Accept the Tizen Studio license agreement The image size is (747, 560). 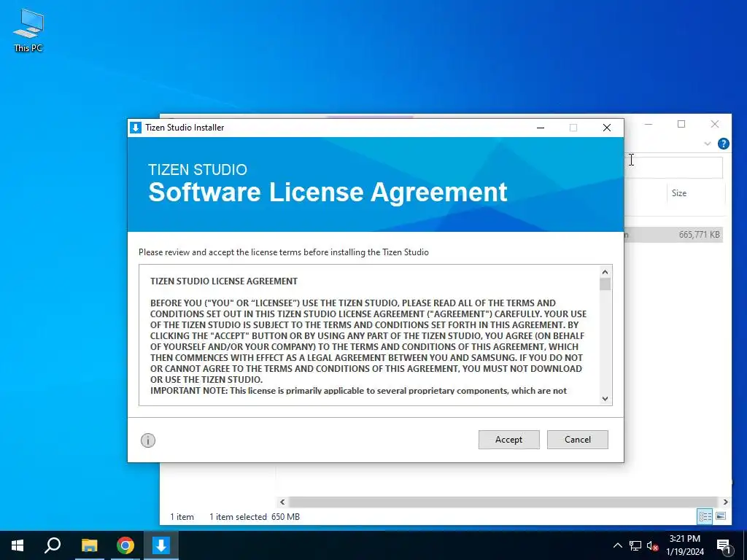coord(508,440)
